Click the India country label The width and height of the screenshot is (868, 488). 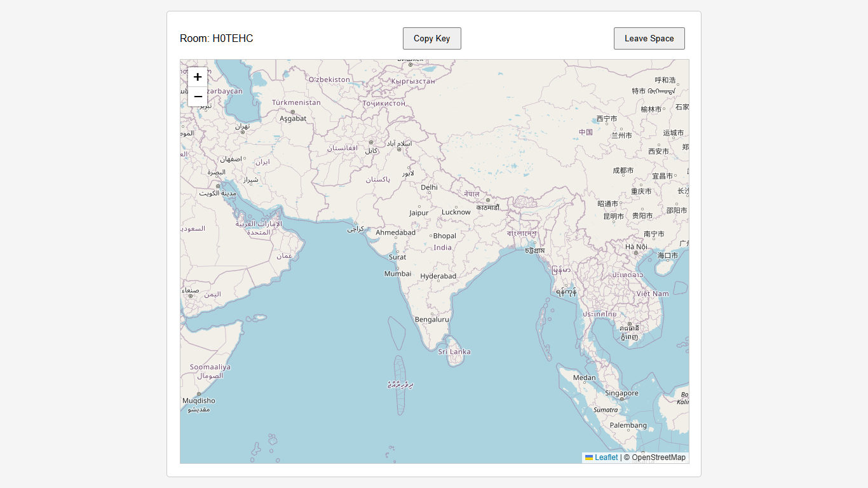(x=443, y=248)
